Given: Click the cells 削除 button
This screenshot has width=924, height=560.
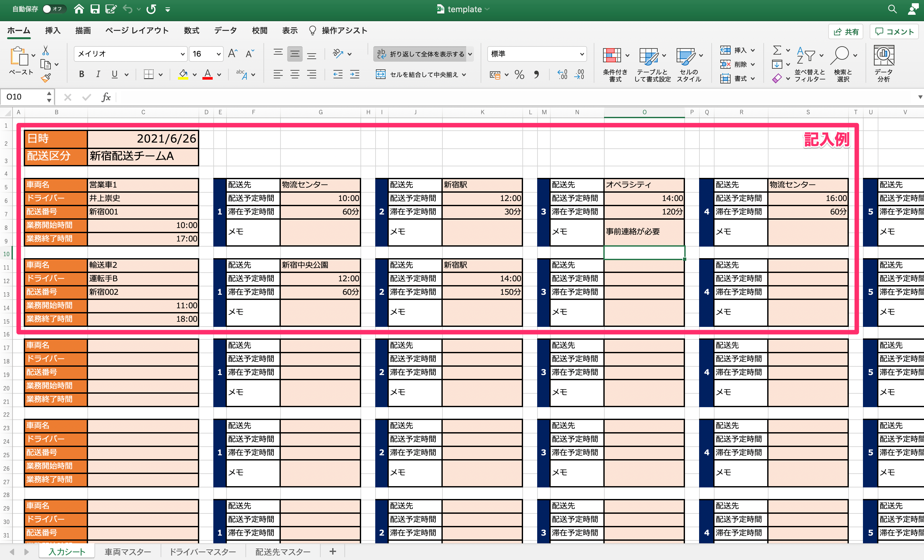Looking at the screenshot, I should pyautogui.click(x=737, y=65).
